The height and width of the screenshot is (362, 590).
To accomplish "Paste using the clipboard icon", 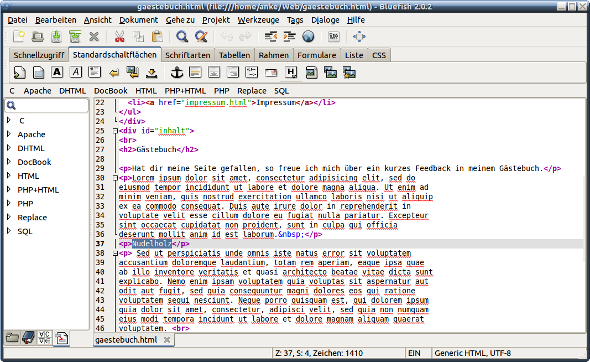I will click(157, 37).
